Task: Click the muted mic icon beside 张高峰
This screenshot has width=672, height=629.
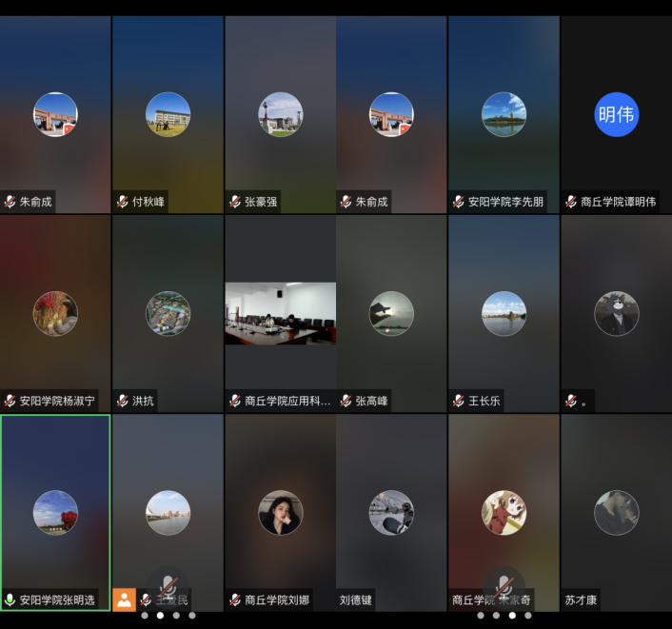Action: pos(346,401)
